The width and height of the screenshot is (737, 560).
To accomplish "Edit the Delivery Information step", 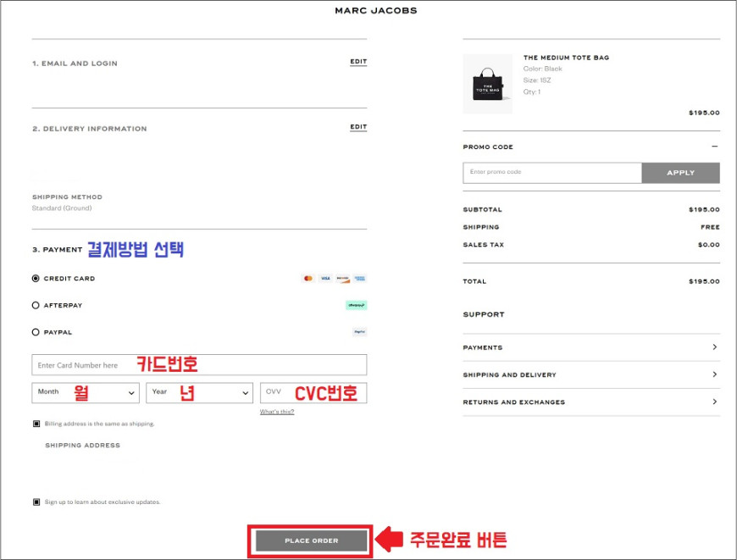I will [x=358, y=127].
